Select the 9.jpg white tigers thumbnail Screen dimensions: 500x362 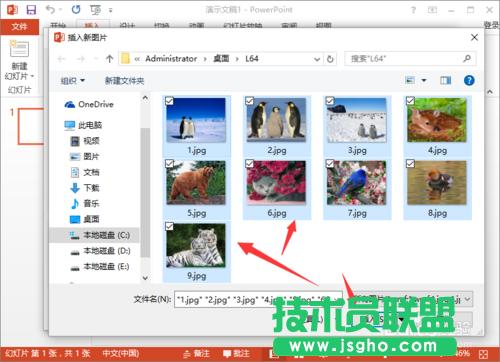pos(196,246)
